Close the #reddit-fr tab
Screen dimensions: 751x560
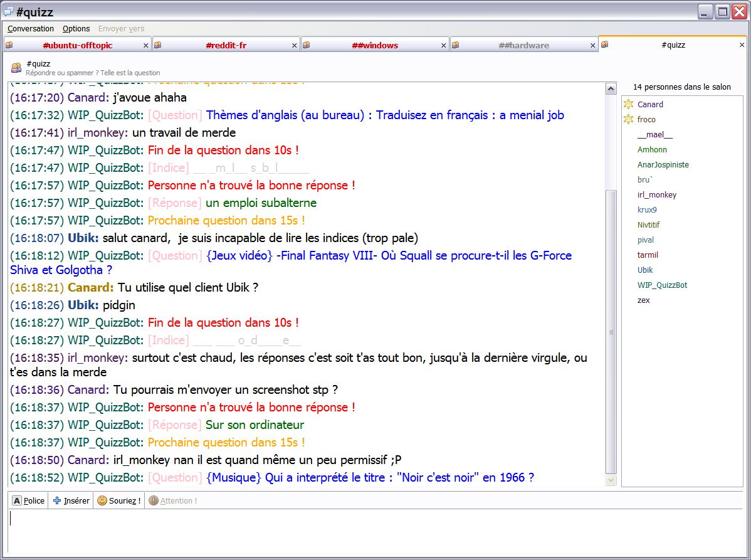coord(294,46)
